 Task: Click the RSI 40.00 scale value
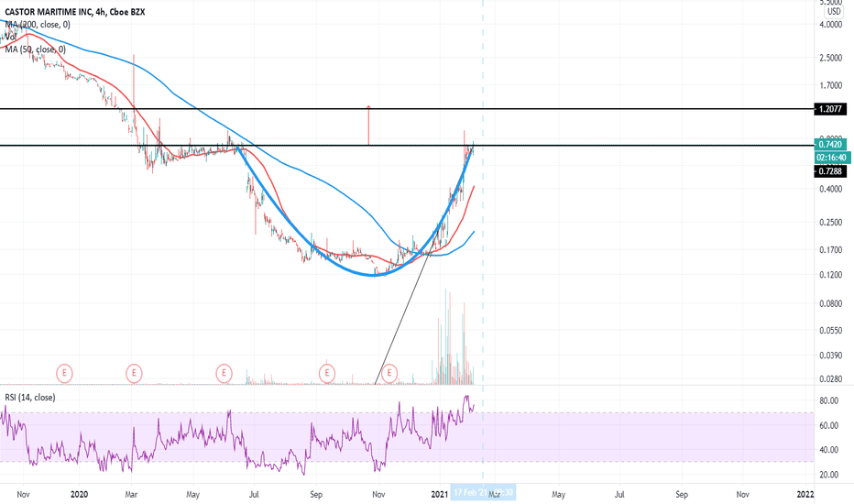click(x=828, y=450)
